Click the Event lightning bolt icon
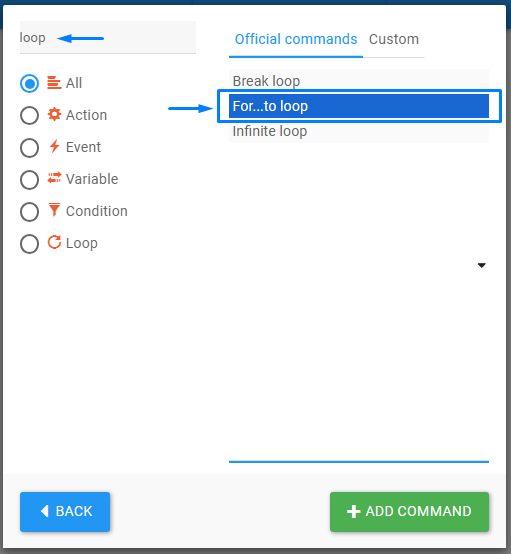511x554 pixels. click(x=54, y=146)
